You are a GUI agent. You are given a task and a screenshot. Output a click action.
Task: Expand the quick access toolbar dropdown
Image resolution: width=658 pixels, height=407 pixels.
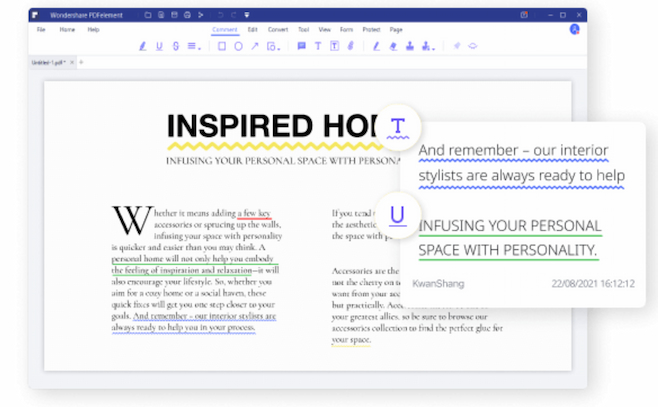[246, 16]
